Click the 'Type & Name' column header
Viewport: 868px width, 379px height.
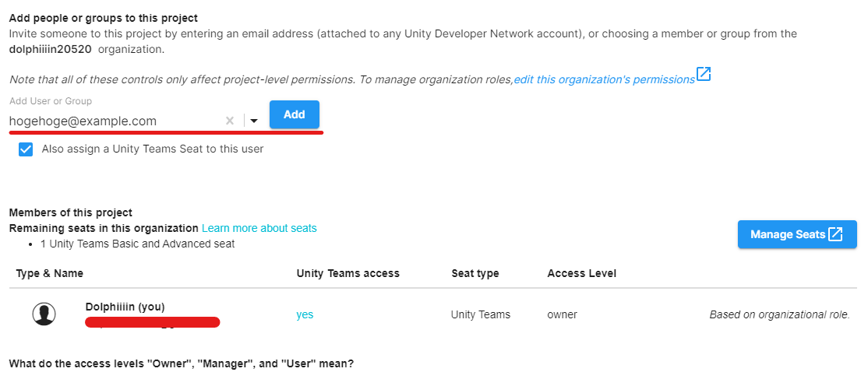49,273
